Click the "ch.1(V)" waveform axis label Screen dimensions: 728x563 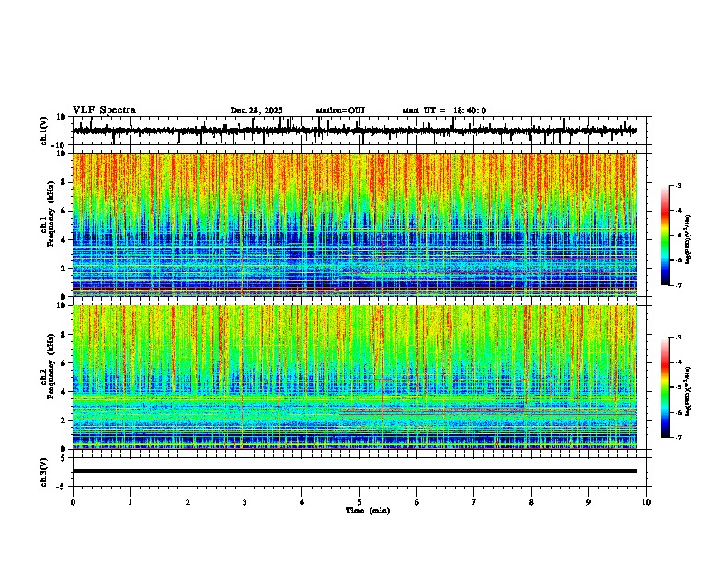tap(43, 131)
